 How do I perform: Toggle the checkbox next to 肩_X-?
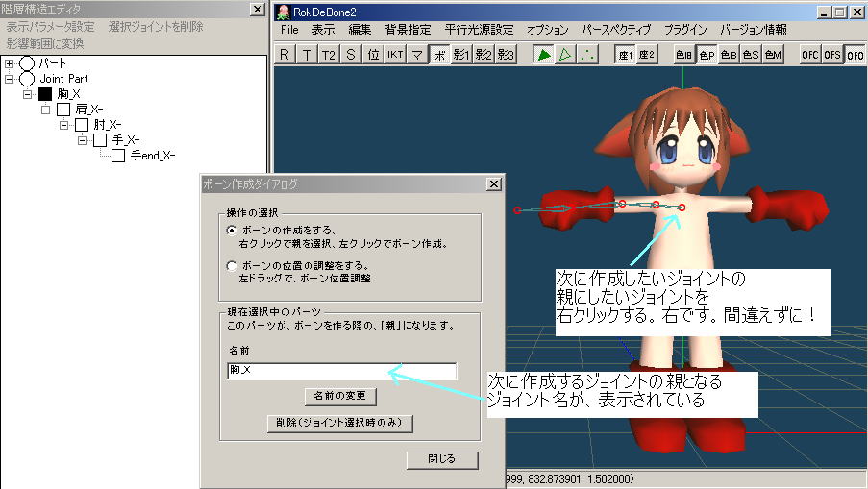point(63,110)
